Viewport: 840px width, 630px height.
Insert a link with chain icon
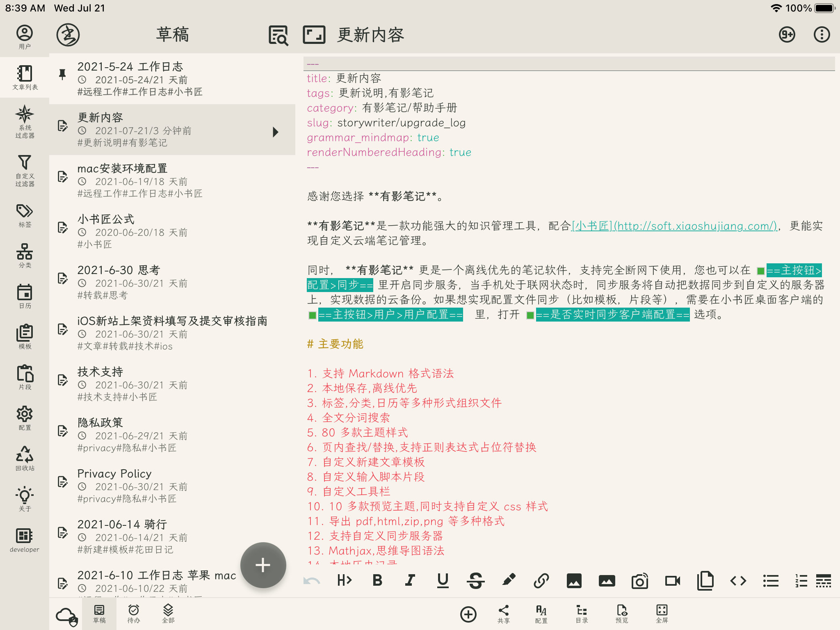click(x=541, y=580)
